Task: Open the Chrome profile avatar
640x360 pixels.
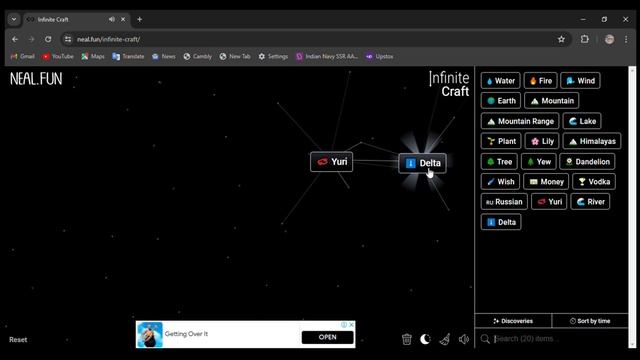Action: 609,39
